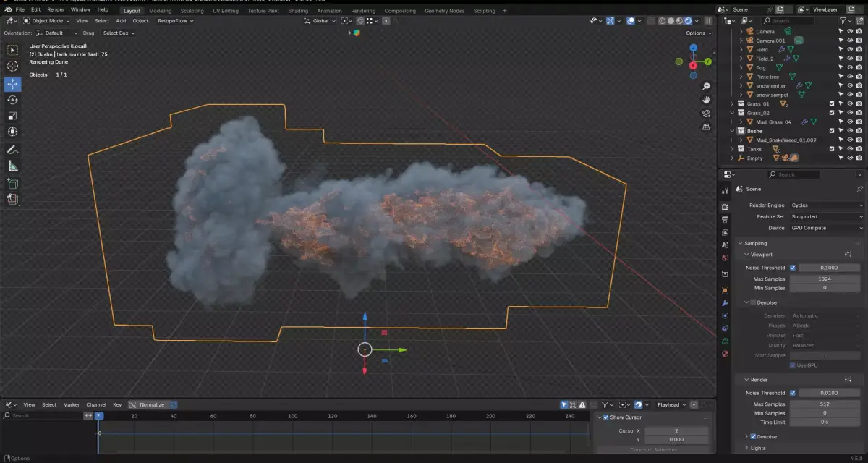The width and height of the screenshot is (868, 463).
Task: Open the Drag Select Box dropdown
Action: [x=119, y=33]
